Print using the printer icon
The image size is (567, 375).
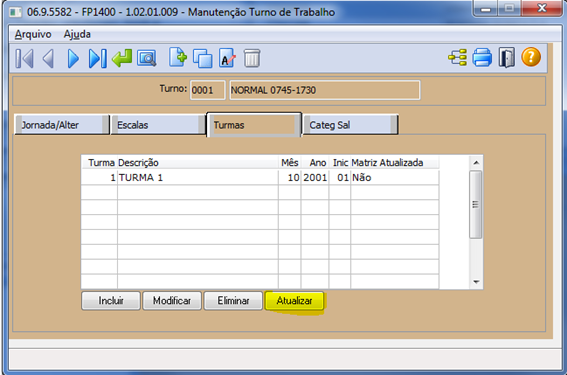482,57
